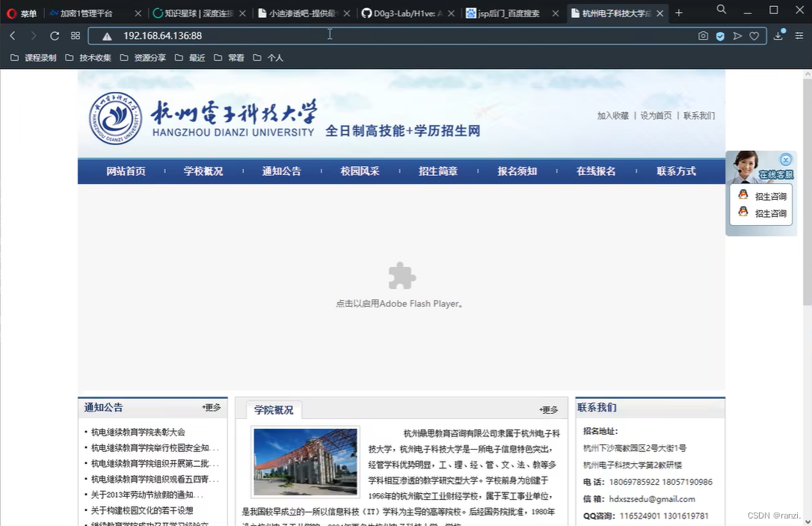Open 课程录制 bookmark folder
This screenshot has height=526, width=812.
pyautogui.click(x=34, y=58)
